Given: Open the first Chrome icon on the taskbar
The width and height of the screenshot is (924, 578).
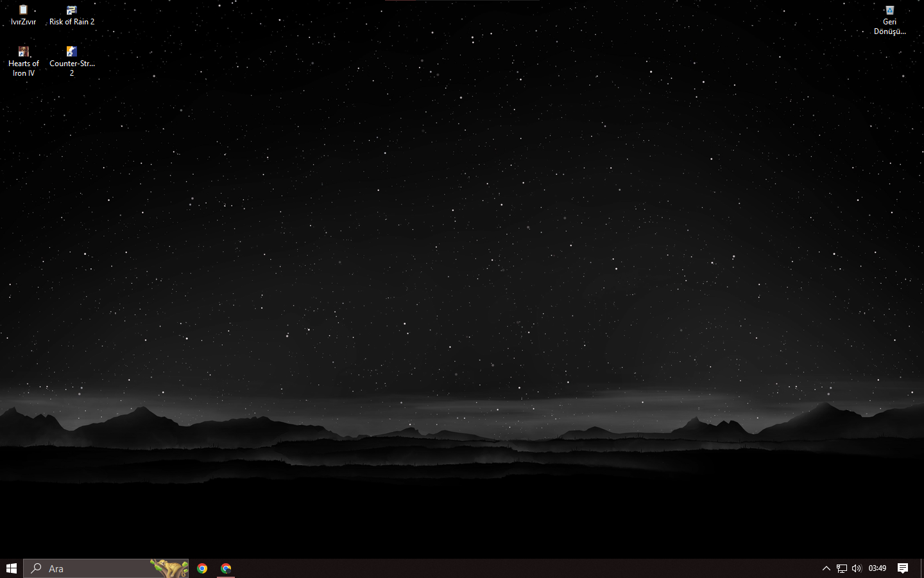Looking at the screenshot, I should [202, 568].
